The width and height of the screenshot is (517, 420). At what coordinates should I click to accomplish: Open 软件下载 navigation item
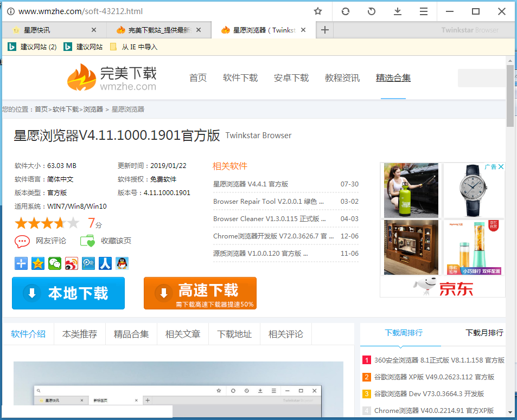pyautogui.click(x=240, y=77)
